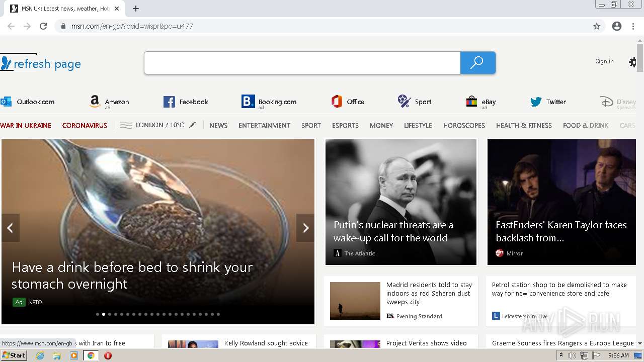Open the petrol station shop article

coord(561,301)
